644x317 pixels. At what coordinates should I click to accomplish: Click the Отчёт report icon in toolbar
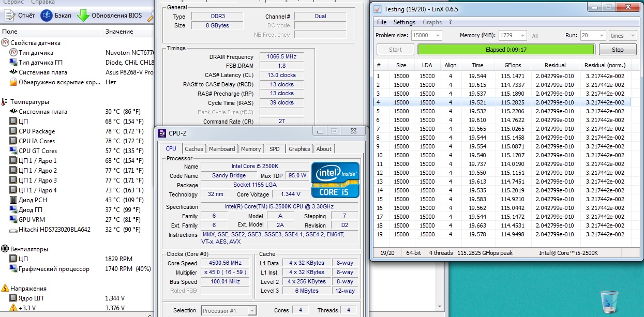pyautogui.click(x=9, y=16)
